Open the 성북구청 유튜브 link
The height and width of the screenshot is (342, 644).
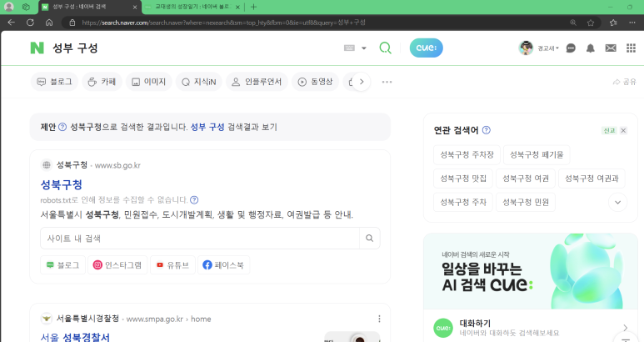pos(172,265)
